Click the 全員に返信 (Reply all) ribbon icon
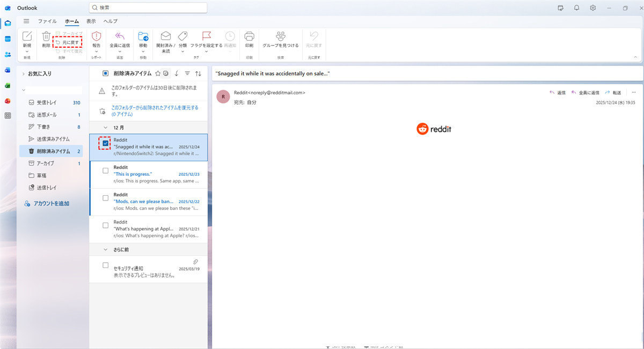This screenshot has width=644, height=349. click(x=120, y=36)
